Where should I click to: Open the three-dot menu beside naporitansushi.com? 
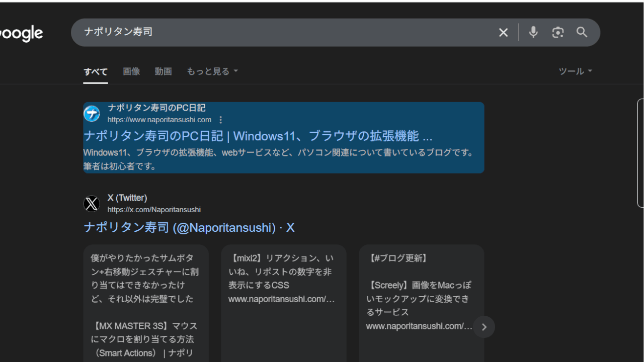220,120
